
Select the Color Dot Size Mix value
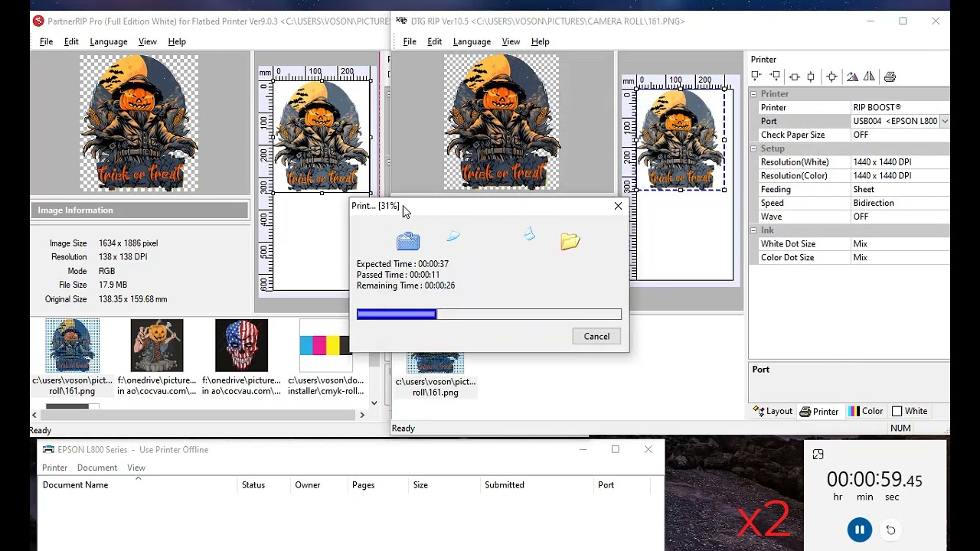900,258
